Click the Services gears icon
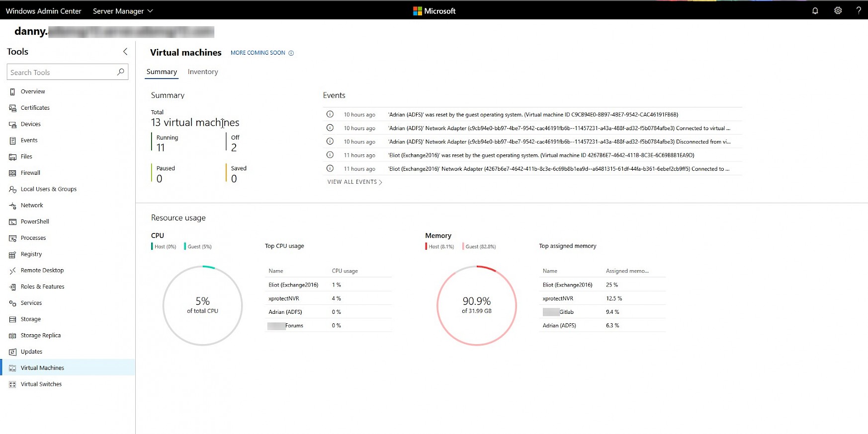 pyautogui.click(x=12, y=303)
